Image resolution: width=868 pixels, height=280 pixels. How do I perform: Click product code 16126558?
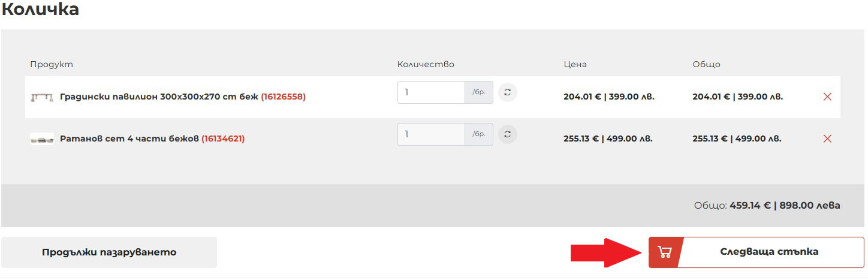284,97
